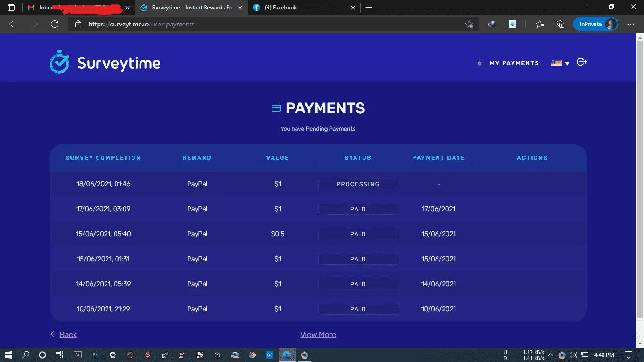Open Edge Settings and more menu
The height and width of the screenshot is (362, 644).
[631, 24]
